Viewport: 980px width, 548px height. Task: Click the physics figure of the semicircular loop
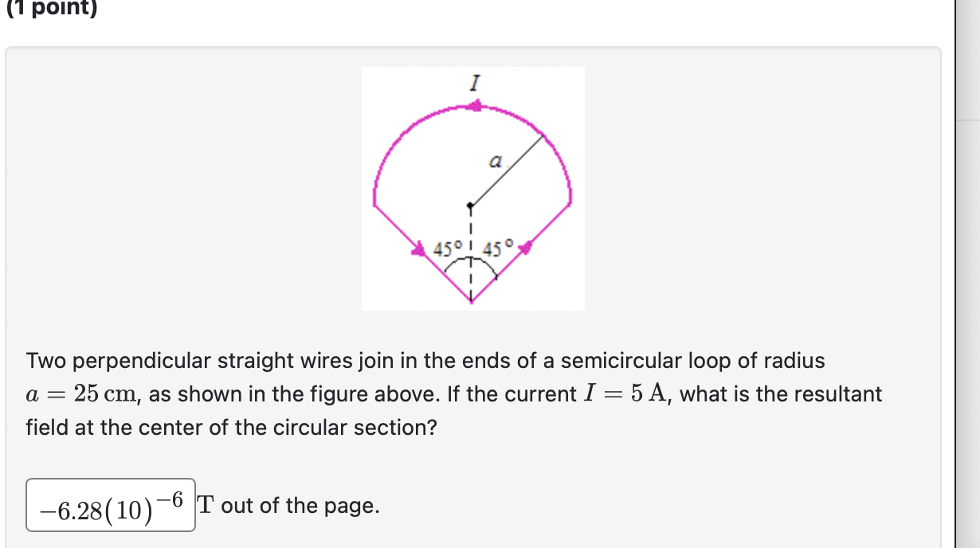pos(474,187)
